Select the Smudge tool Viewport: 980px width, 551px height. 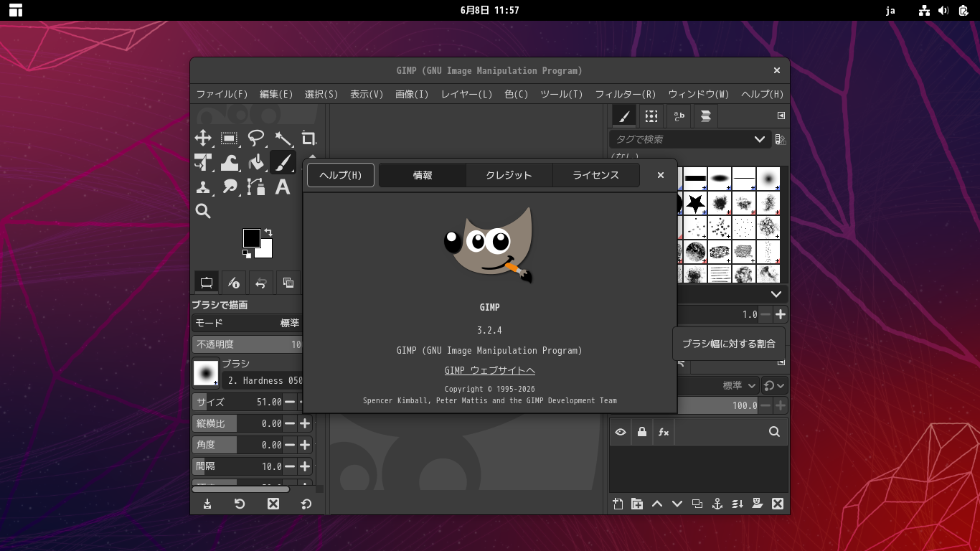point(230,187)
